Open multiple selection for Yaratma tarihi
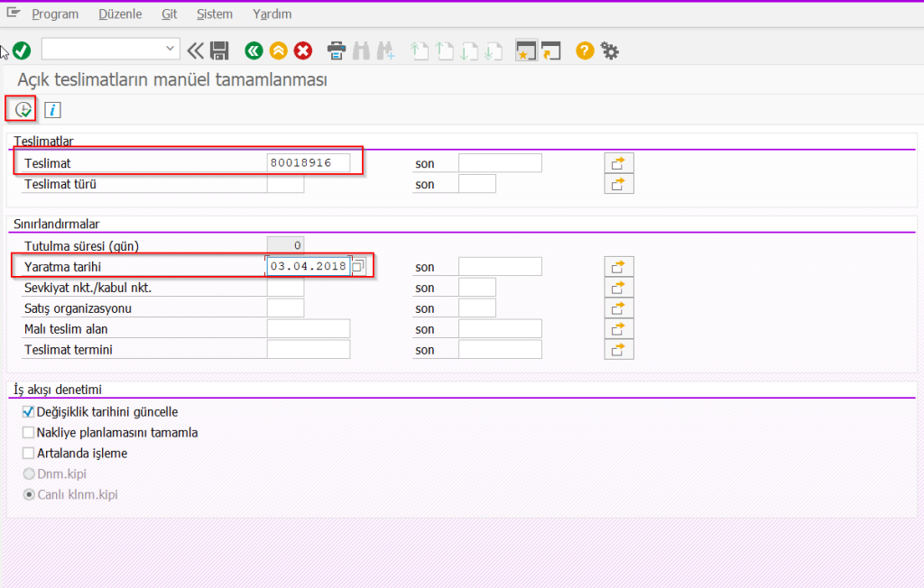Screen dimensions: 924x588 coord(619,267)
